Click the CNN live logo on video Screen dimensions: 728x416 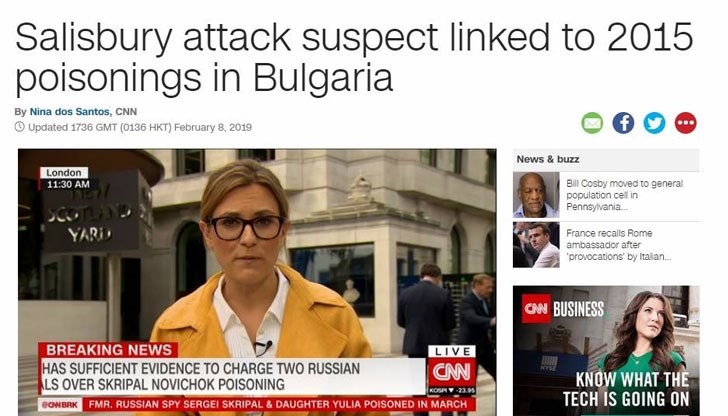tap(452, 370)
